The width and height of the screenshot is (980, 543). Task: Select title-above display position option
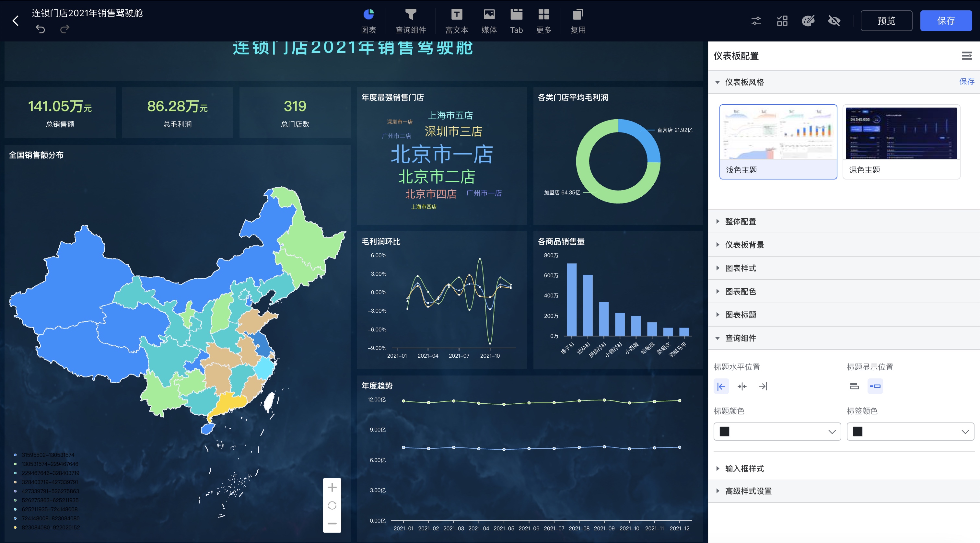(855, 386)
